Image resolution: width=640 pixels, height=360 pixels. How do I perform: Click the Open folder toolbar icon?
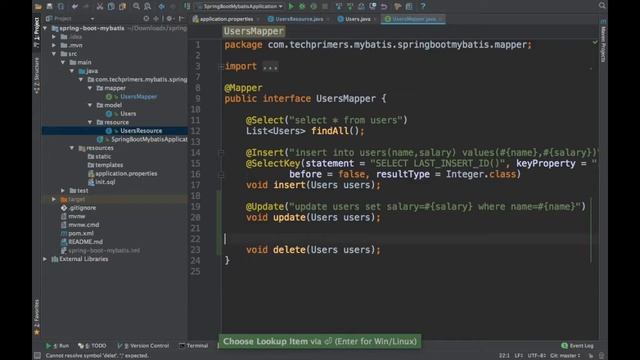click(38, 6)
